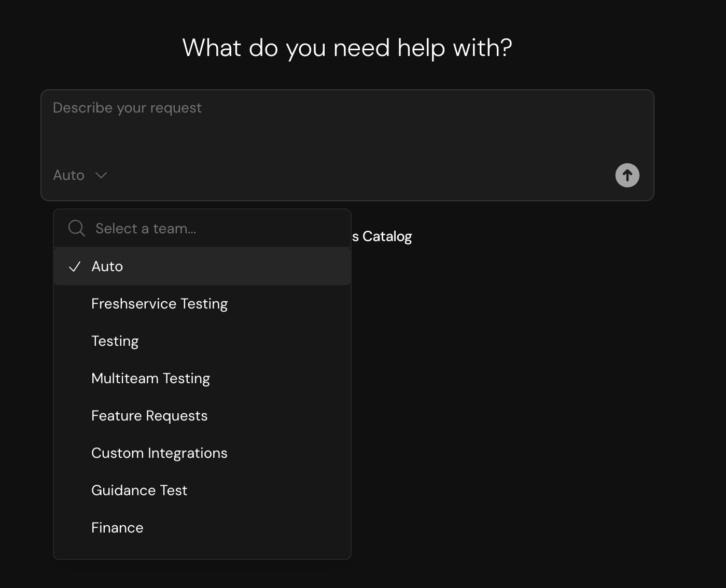
Task: Click the highlighted Auto row
Action: [x=202, y=266]
